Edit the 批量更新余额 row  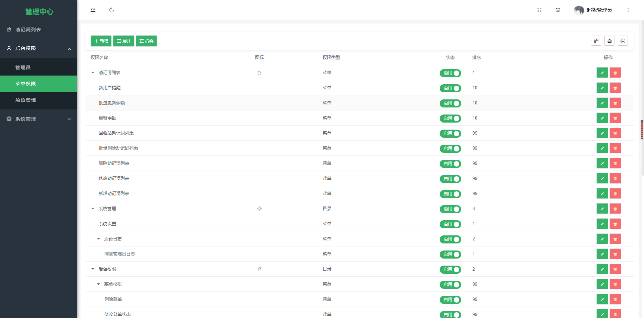(x=602, y=103)
